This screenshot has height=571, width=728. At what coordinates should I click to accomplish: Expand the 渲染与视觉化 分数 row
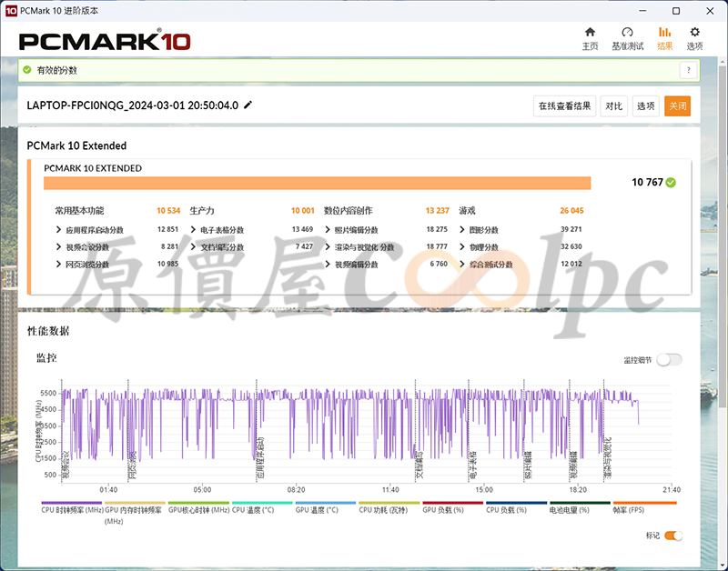[328, 246]
